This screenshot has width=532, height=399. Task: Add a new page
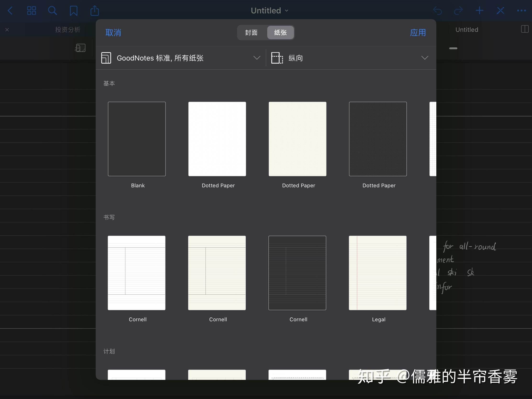[479, 11]
